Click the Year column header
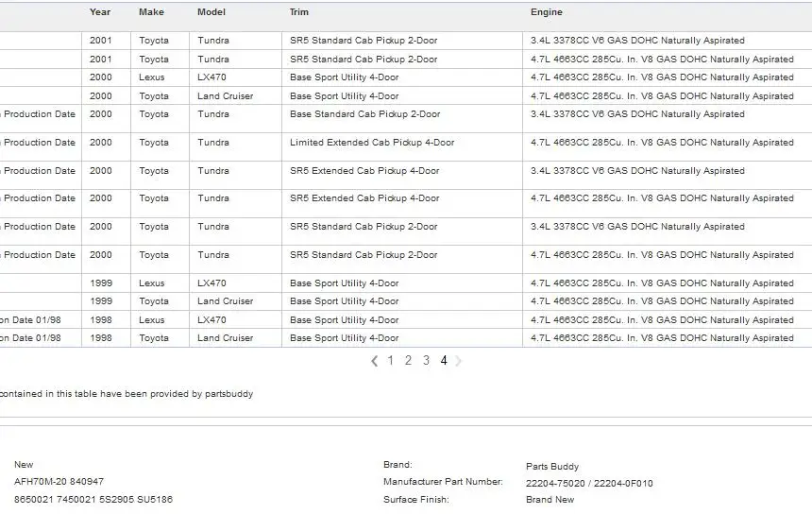The image size is (812, 514). pyautogui.click(x=100, y=12)
